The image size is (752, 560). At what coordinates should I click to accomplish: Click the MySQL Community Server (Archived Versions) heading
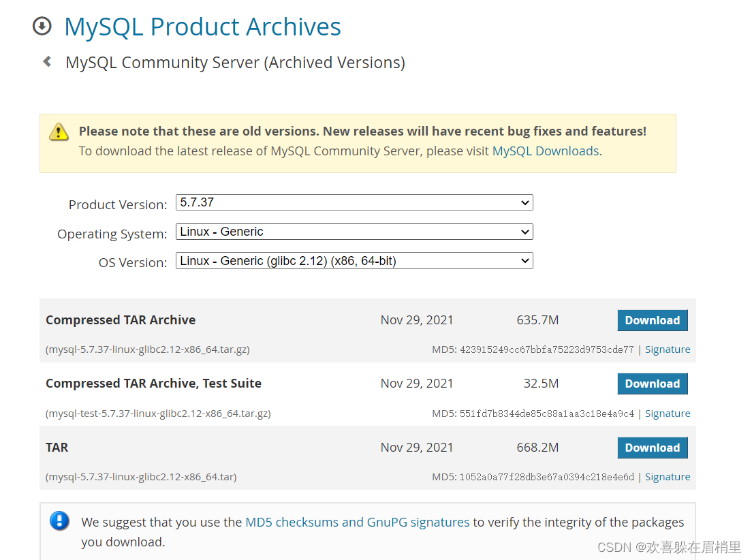tap(235, 63)
